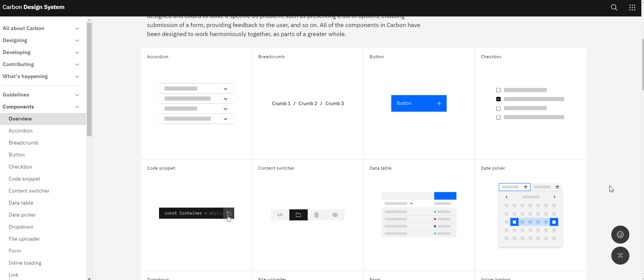Select the eye icon in content switcher

pos(335,215)
